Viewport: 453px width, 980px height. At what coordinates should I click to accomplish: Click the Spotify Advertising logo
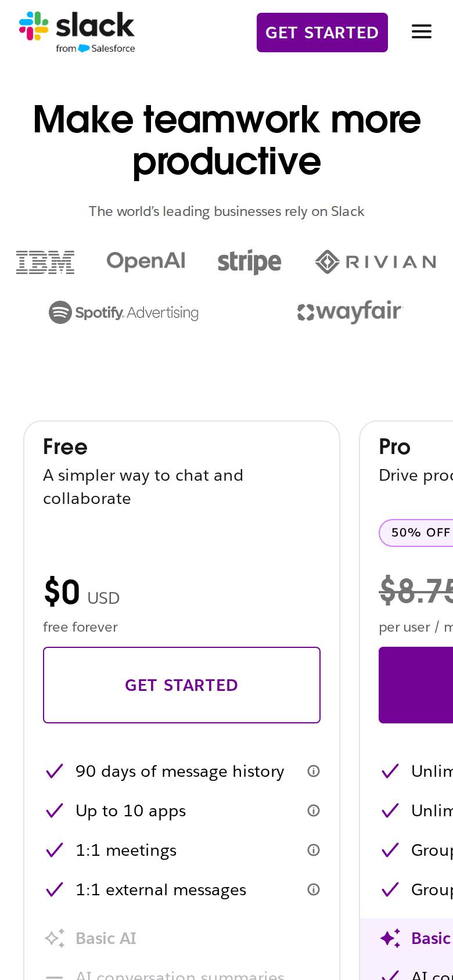(124, 312)
